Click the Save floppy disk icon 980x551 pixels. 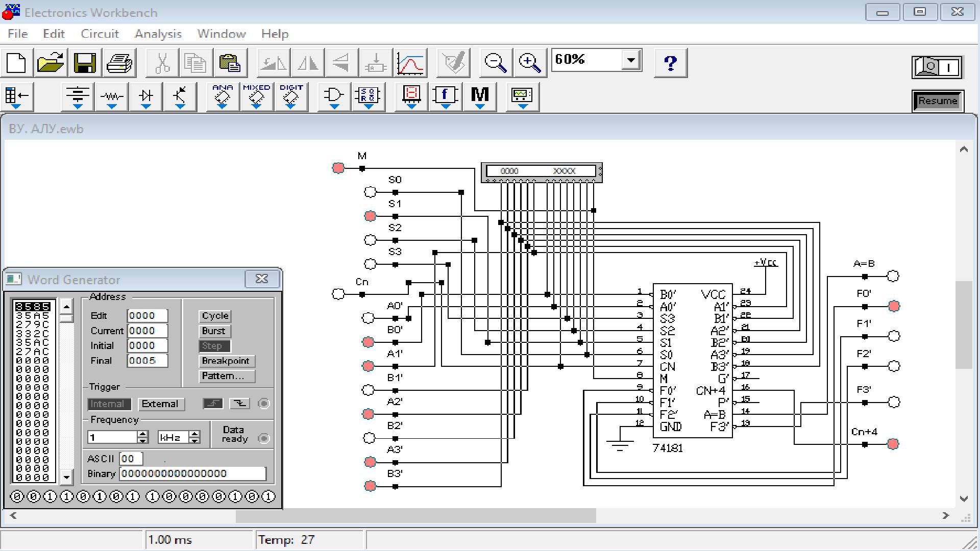point(85,63)
